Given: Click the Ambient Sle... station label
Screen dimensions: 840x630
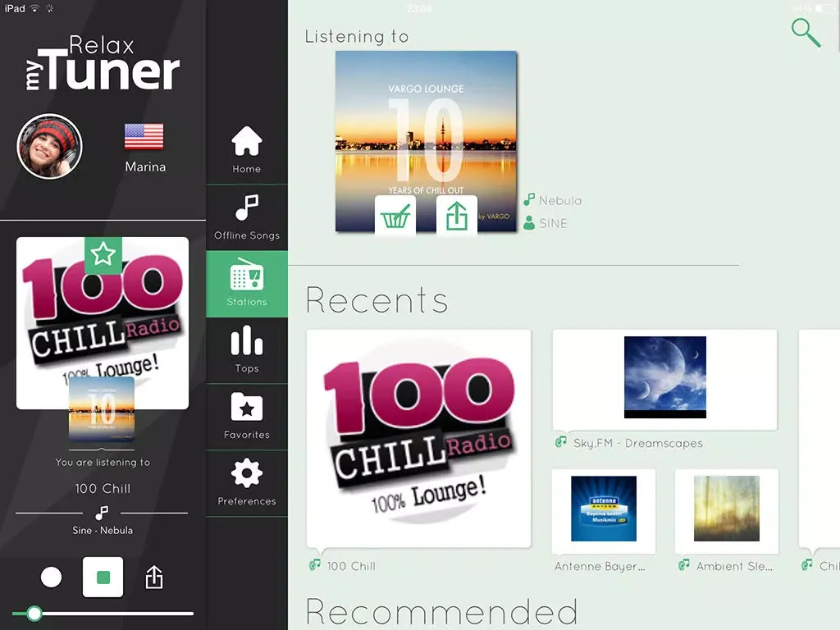Looking at the screenshot, I should coord(734,566).
